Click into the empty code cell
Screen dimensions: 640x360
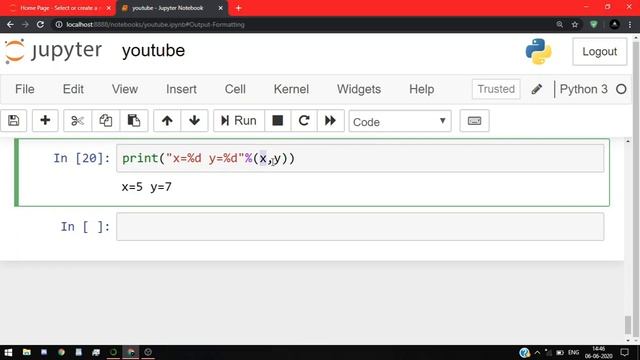click(x=360, y=227)
